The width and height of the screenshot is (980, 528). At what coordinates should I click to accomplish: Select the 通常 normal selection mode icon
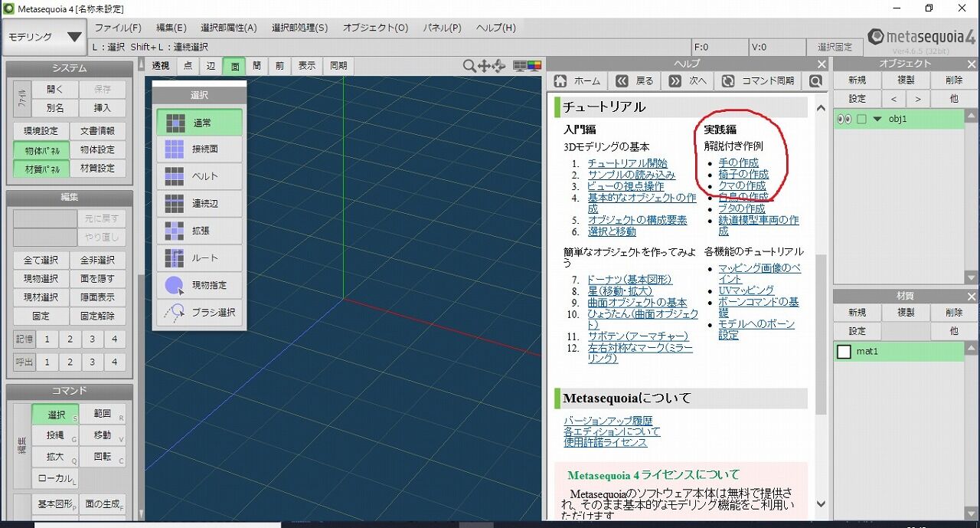click(175, 123)
